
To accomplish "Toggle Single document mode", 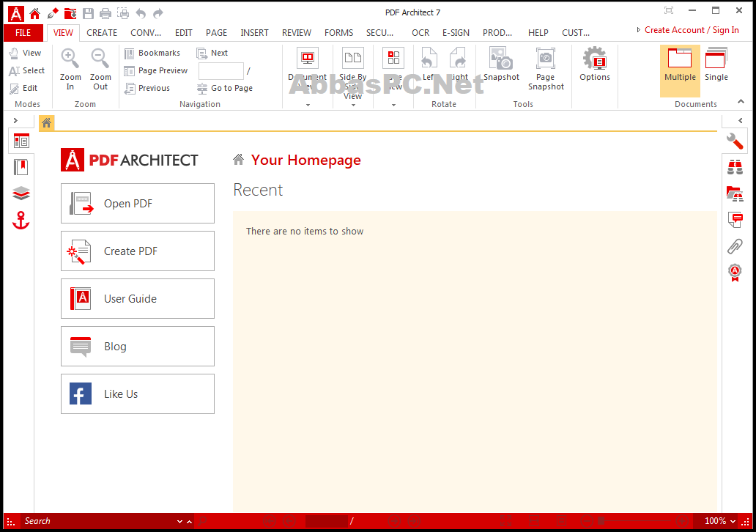I will pyautogui.click(x=716, y=64).
